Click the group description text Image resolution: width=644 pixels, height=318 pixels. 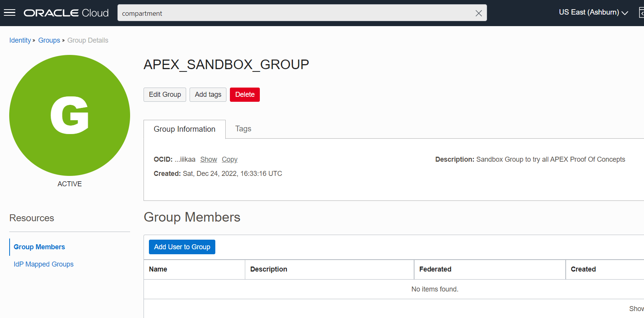pyautogui.click(x=530, y=159)
